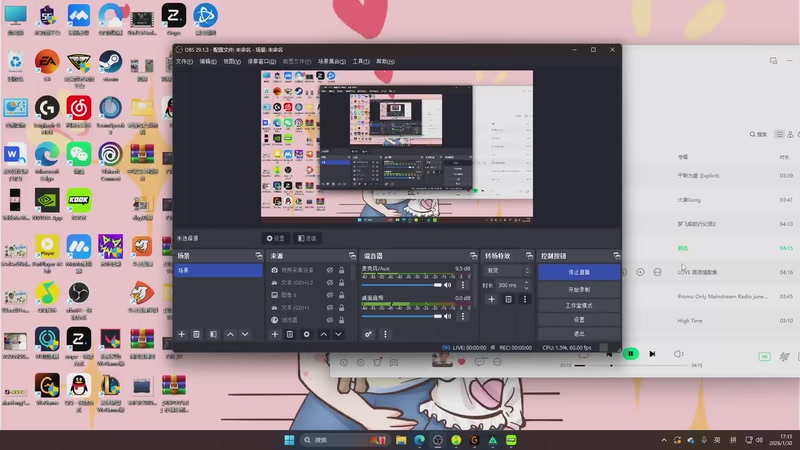Screen dimensions: 800x450
Task: Click 工作室模式 studio mode button
Action: [579, 305]
